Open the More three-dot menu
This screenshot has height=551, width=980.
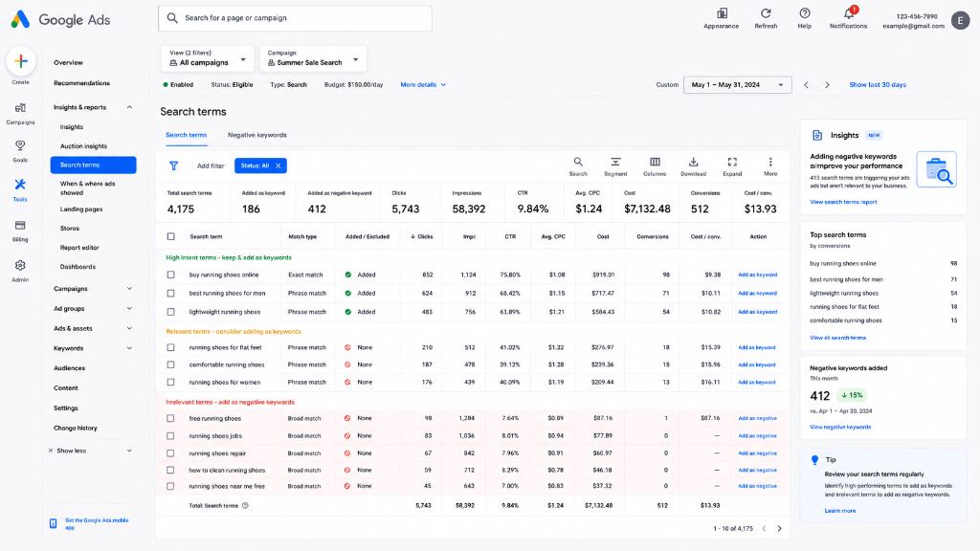770,163
